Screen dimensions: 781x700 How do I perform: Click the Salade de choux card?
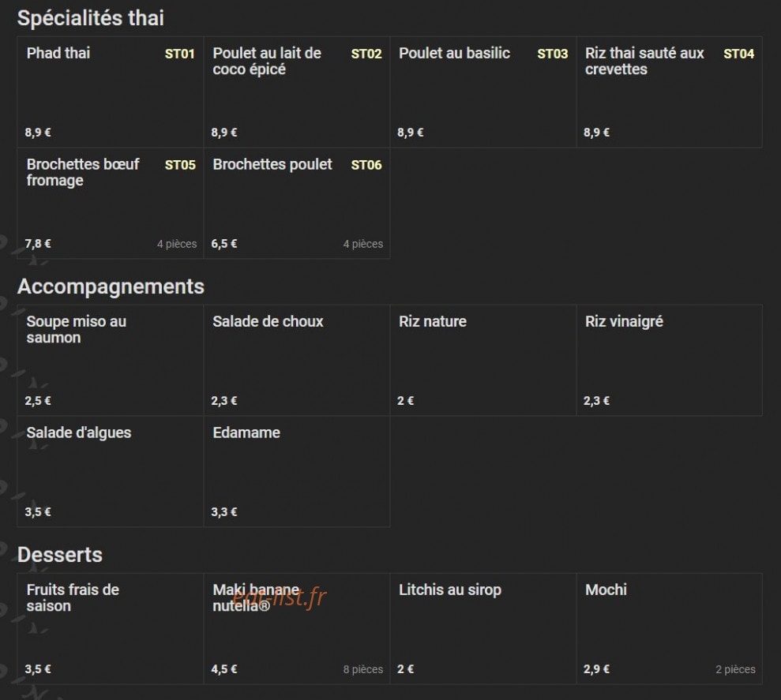[296, 360]
